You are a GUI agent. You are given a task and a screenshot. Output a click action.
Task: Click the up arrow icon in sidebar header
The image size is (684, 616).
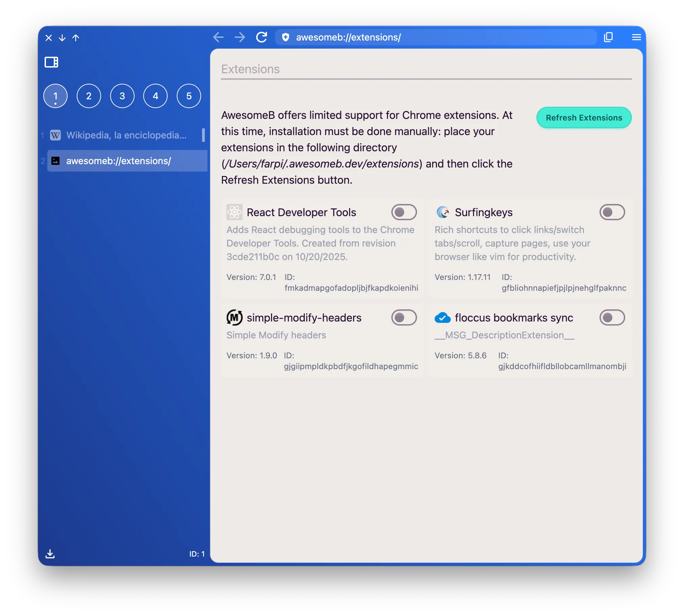[x=76, y=37]
